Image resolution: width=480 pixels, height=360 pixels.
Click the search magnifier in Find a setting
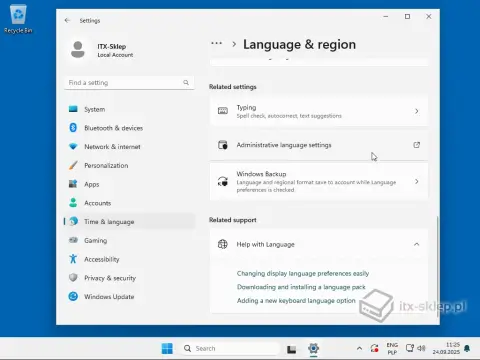186,83
